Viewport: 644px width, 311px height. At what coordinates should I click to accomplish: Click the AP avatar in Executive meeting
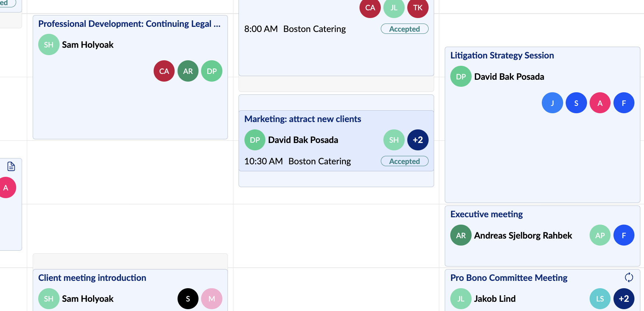[600, 235]
